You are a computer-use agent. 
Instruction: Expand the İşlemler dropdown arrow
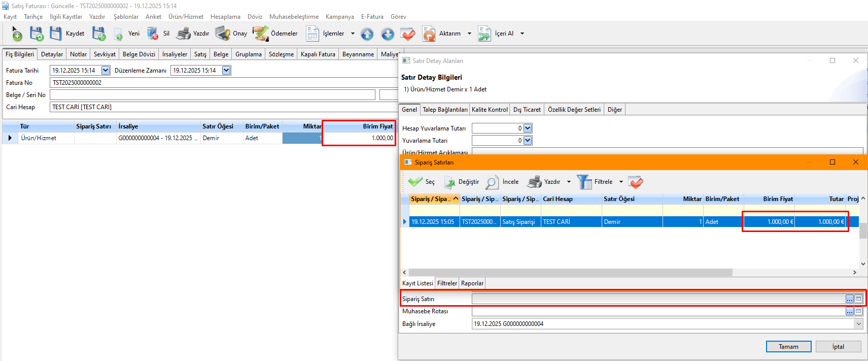353,34
